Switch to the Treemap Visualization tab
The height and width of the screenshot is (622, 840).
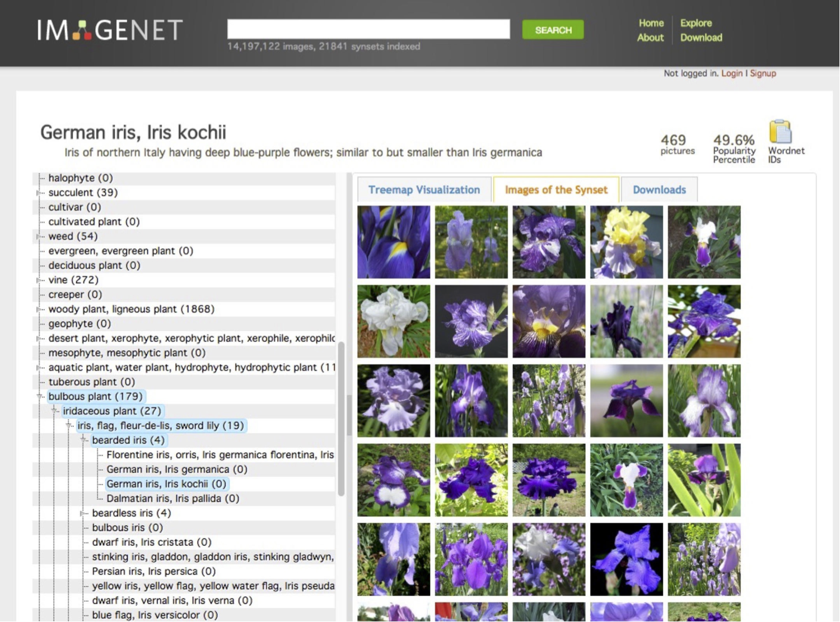(x=424, y=190)
